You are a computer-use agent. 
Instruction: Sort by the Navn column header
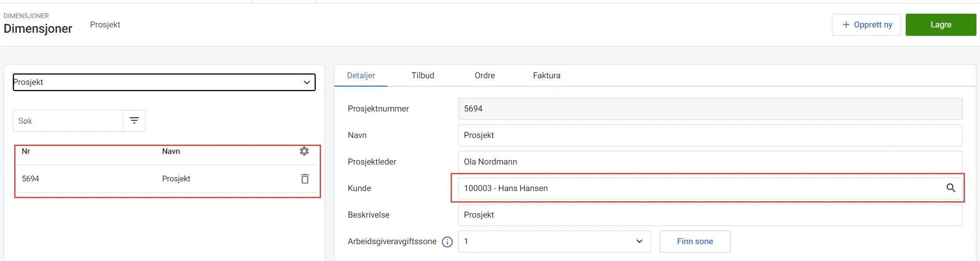click(171, 151)
